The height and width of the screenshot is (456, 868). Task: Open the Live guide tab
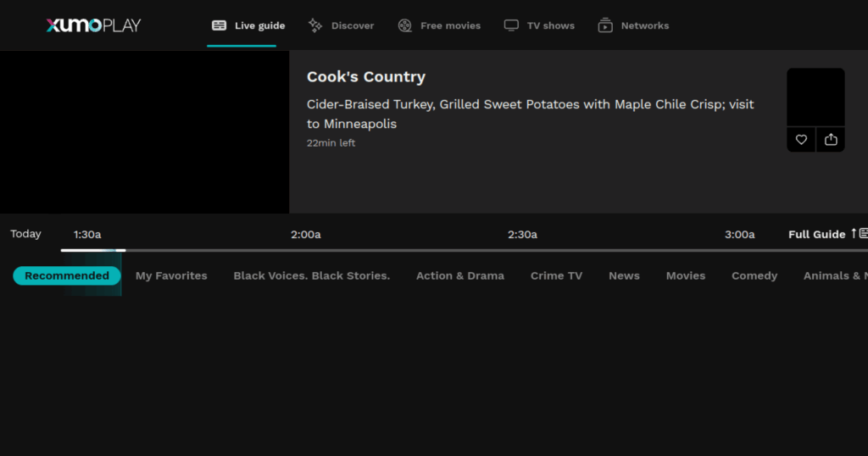click(248, 25)
